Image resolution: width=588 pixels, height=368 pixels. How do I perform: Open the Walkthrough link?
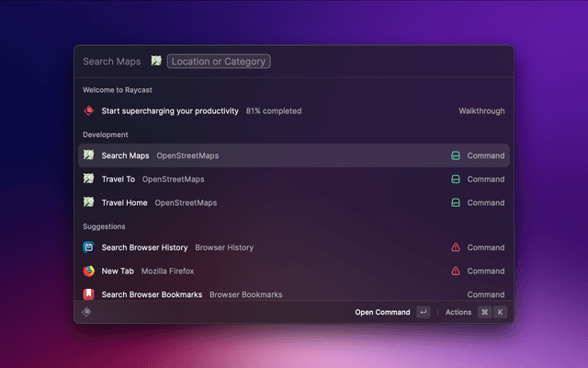[481, 111]
